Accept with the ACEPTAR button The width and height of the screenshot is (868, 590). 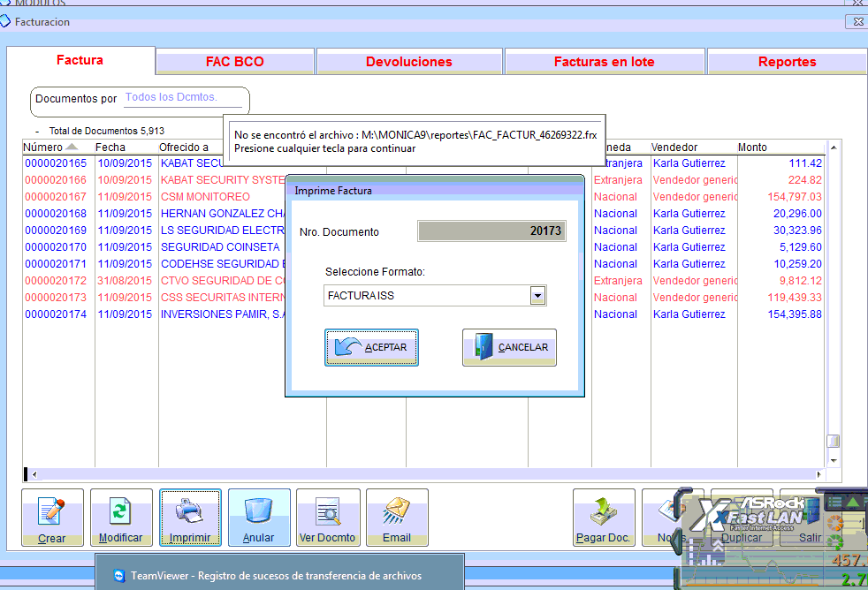pyautogui.click(x=371, y=347)
